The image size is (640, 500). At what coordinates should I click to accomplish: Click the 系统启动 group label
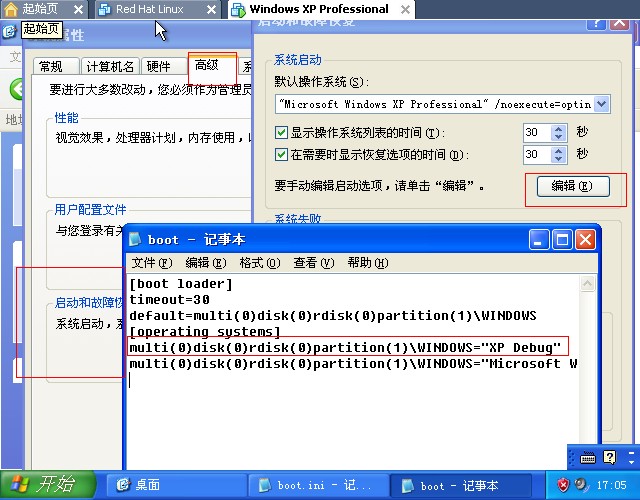(298, 60)
